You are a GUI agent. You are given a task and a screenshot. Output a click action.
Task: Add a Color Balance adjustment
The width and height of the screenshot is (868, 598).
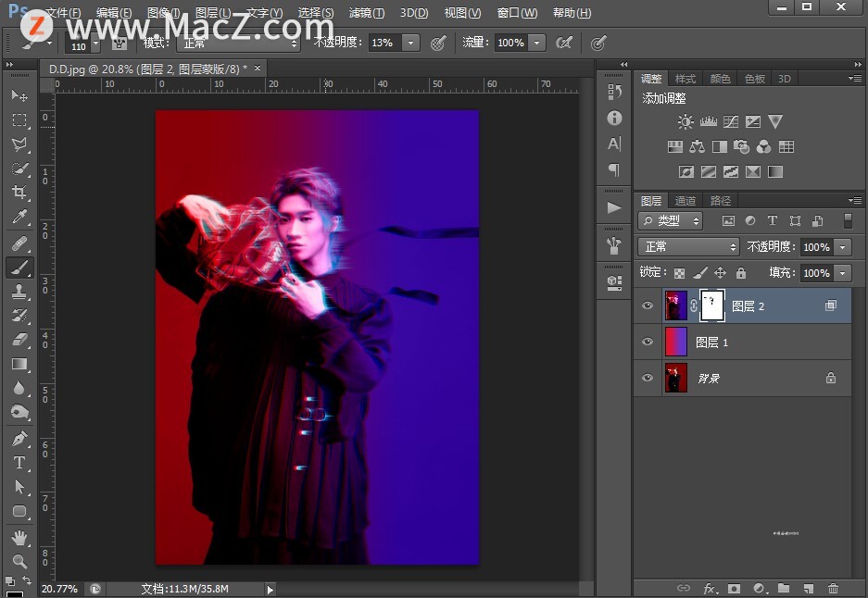point(697,146)
